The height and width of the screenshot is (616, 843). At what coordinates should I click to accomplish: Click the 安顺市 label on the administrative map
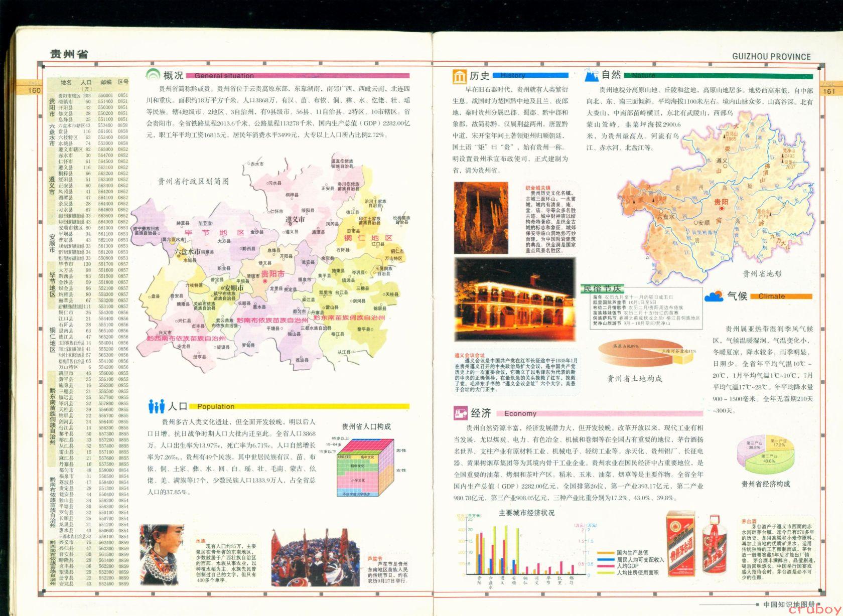(233, 288)
